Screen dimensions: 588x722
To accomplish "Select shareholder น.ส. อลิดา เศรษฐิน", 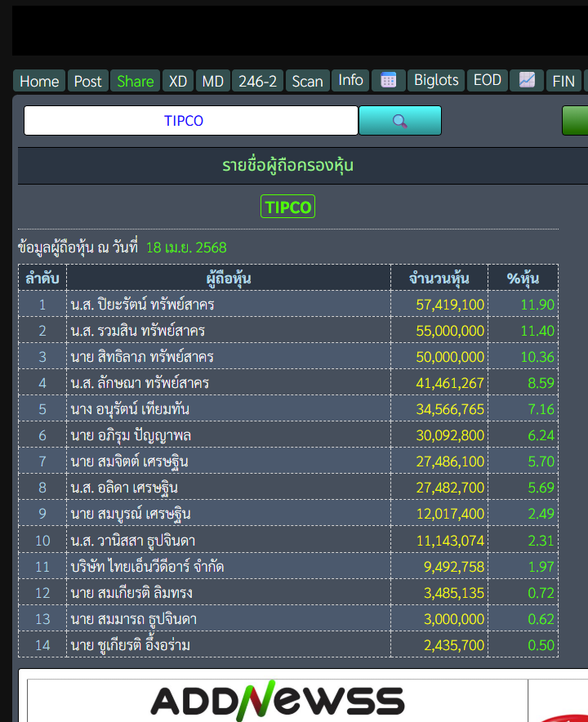I will click(124, 488).
